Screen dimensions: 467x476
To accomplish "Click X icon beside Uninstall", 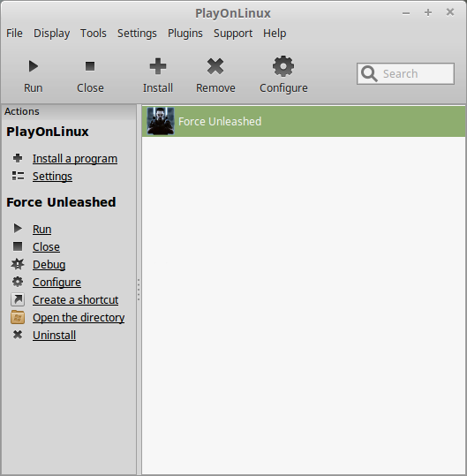I will tap(18, 335).
